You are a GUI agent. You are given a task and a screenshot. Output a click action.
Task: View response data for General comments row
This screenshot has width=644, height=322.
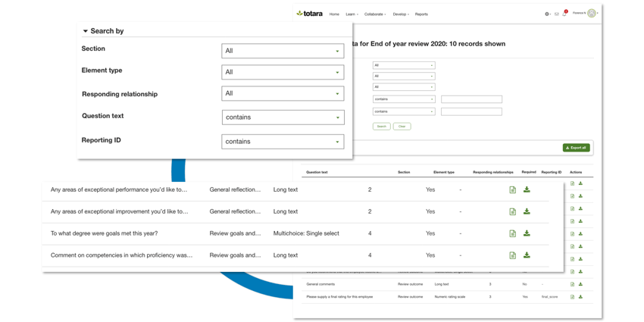click(x=573, y=284)
